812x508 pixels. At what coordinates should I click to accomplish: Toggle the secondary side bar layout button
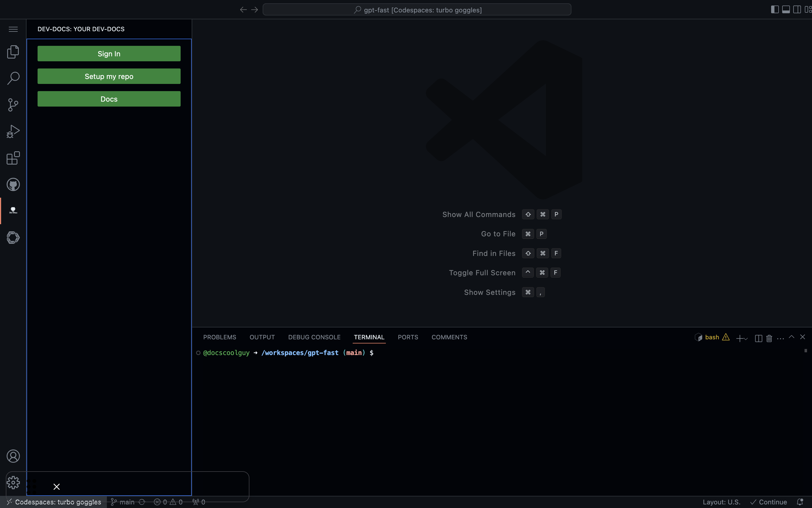(x=797, y=9)
